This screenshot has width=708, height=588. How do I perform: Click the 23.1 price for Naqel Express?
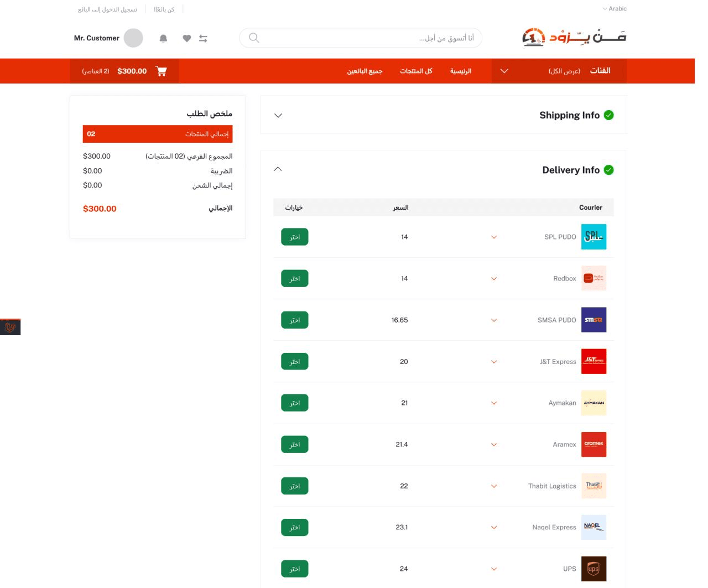pyautogui.click(x=402, y=527)
